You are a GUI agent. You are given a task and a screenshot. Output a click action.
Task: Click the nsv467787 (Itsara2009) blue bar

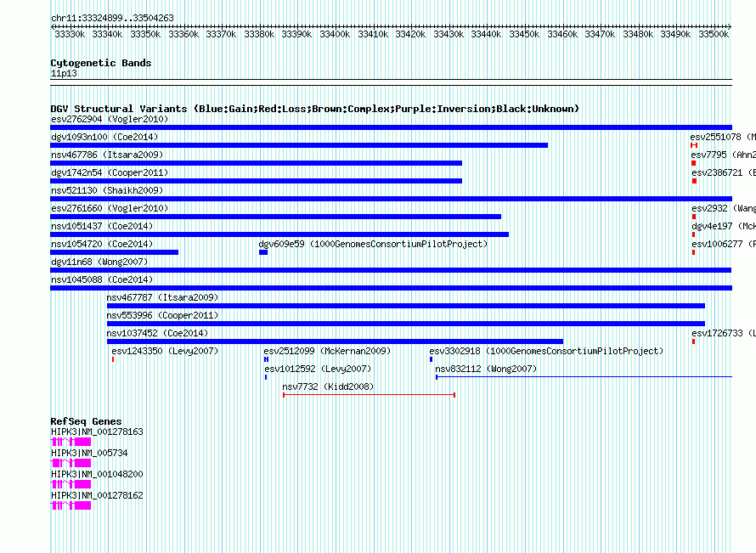pyautogui.click(x=406, y=306)
